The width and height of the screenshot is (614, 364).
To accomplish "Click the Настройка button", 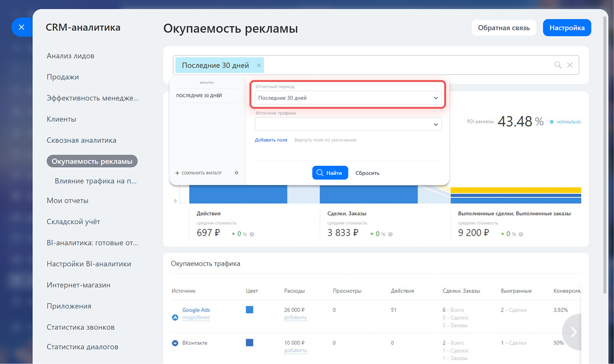I will (567, 28).
